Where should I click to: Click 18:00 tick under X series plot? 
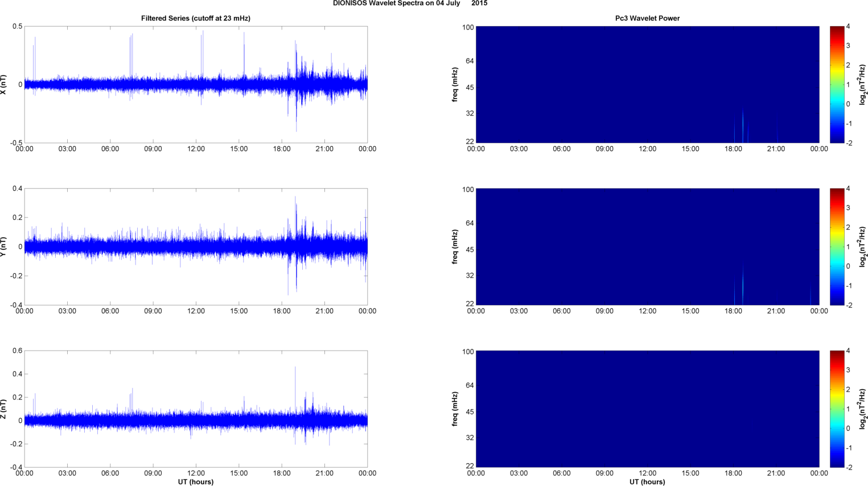282,149
